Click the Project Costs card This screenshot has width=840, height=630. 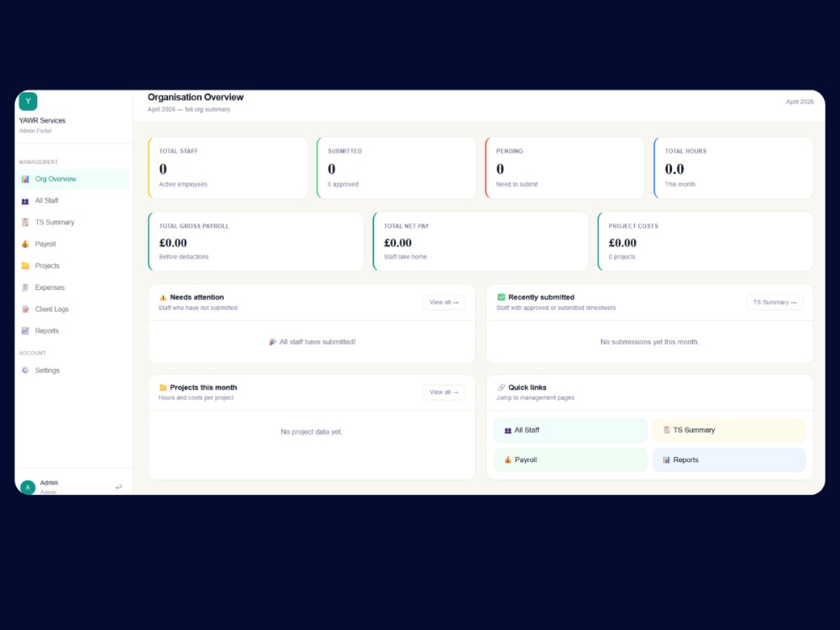[x=705, y=242]
